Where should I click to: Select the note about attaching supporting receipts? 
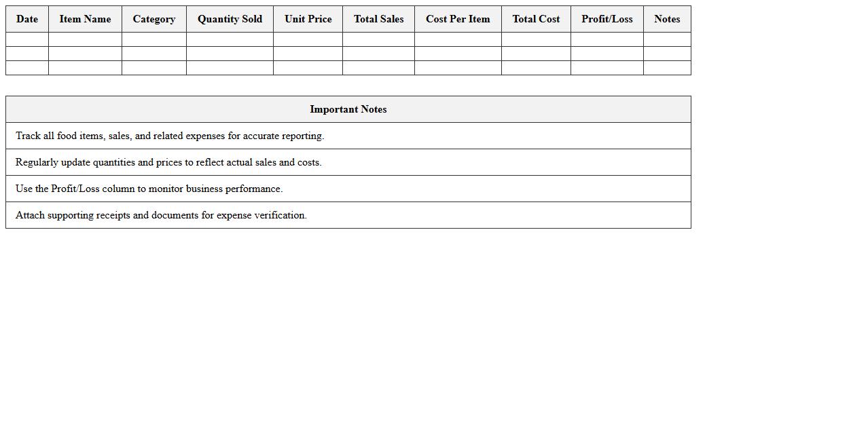161,215
